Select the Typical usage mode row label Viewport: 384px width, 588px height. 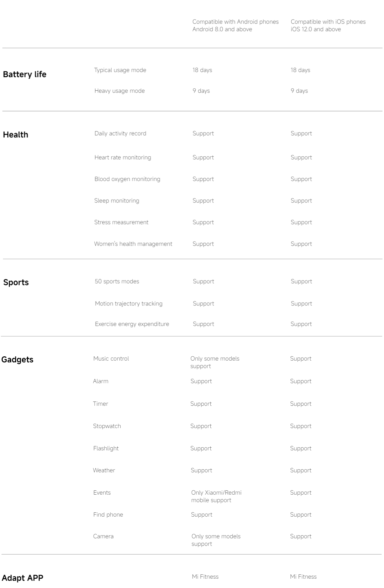pyautogui.click(x=120, y=70)
